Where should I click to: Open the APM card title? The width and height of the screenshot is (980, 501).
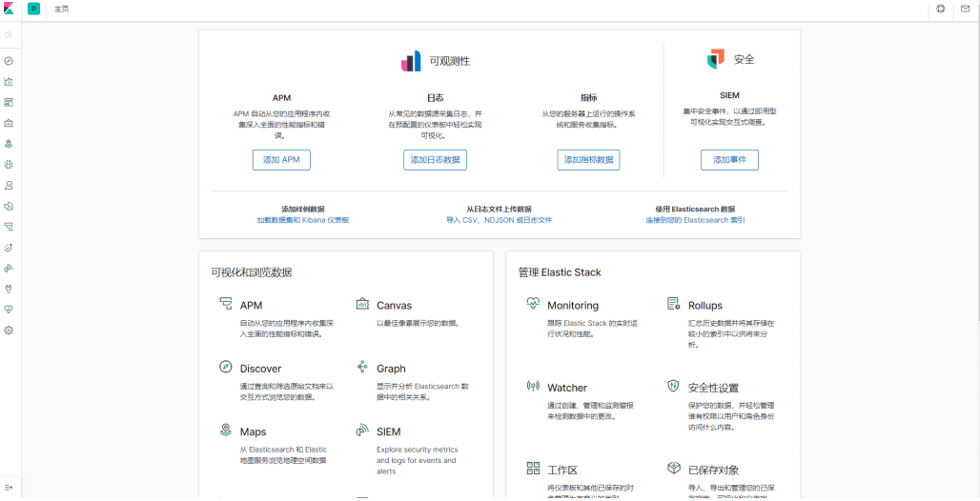point(252,306)
